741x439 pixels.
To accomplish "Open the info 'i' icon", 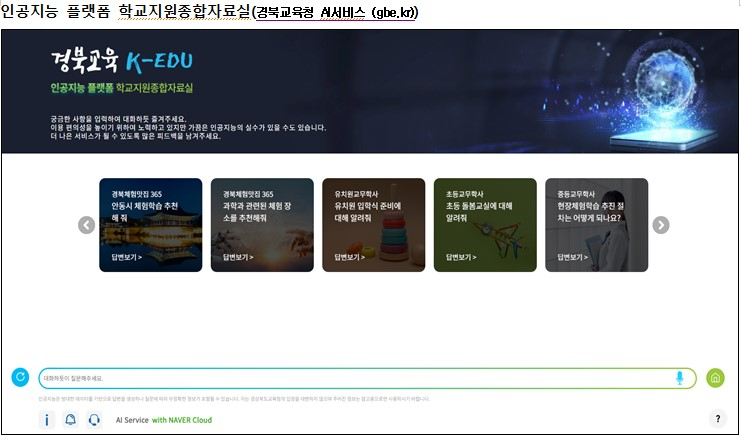I will (x=46, y=420).
